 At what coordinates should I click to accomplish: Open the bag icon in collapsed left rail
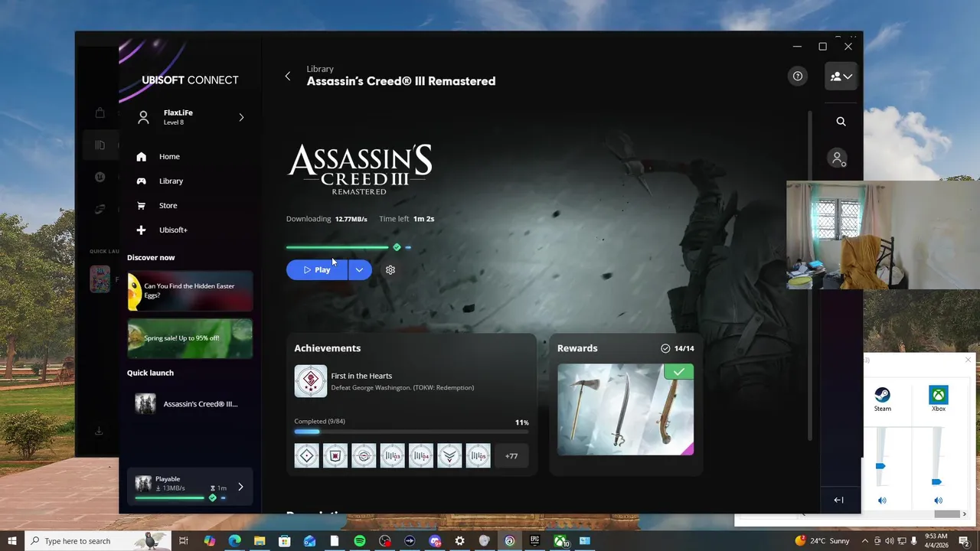click(x=100, y=112)
